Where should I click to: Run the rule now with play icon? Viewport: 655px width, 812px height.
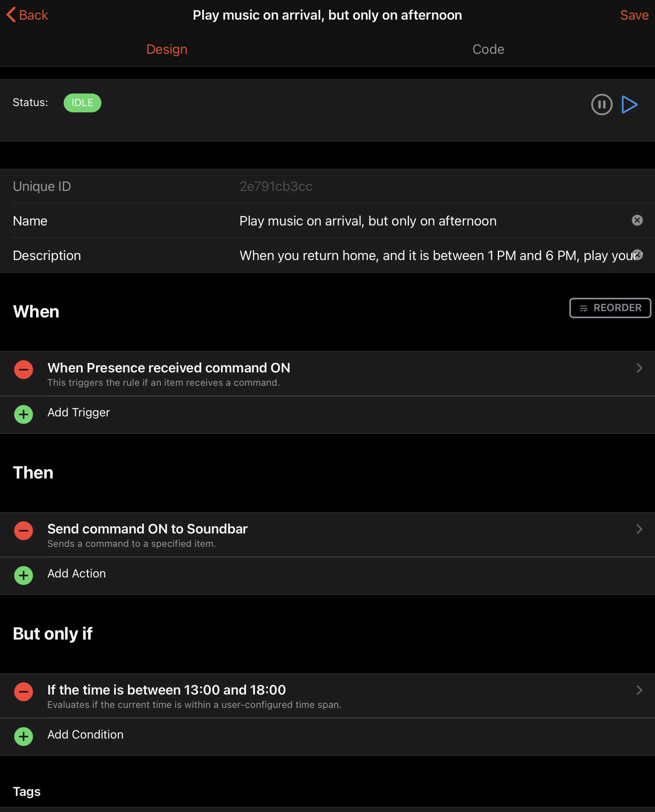[629, 104]
